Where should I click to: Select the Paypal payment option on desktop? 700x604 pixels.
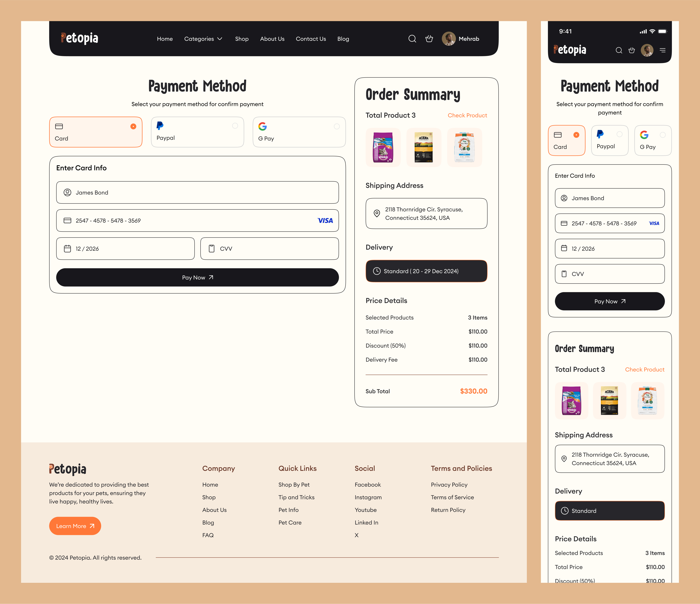click(197, 132)
